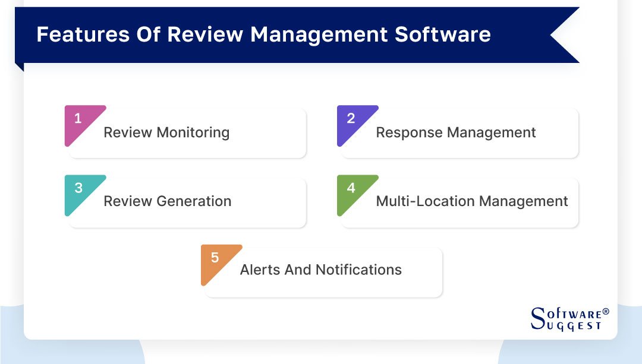
Task: Click the pink numbered badge 1
Action: [x=77, y=119]
